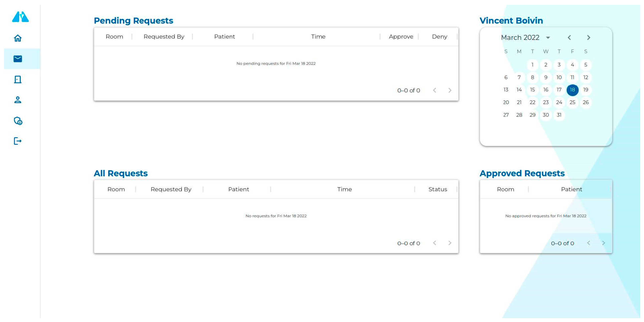Sort All Requests by Status column
The height and width of the screenshot is (322, 644).
(438, 189)
